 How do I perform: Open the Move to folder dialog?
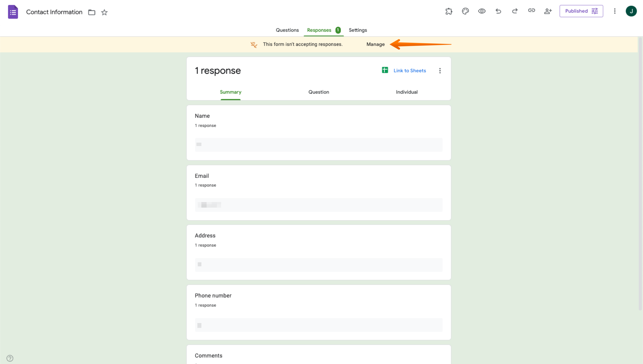click(x=91, y=12)
